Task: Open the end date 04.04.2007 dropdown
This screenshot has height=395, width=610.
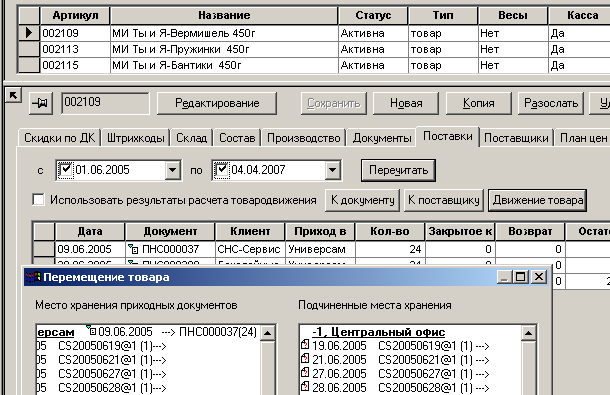Action: pos(333,170)
